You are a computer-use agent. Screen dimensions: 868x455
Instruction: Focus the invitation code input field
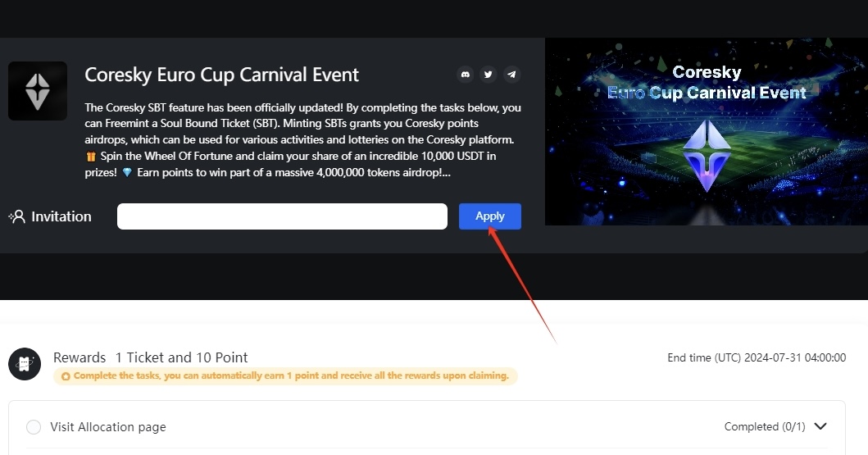[282, 216]
